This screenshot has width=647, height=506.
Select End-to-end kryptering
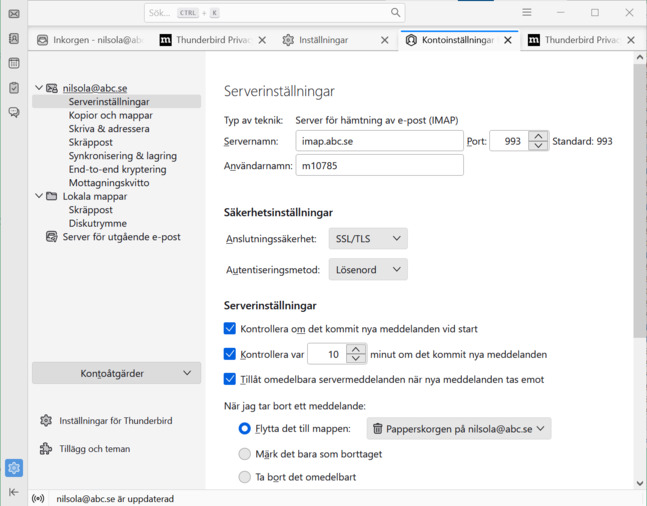coord(117,169)
